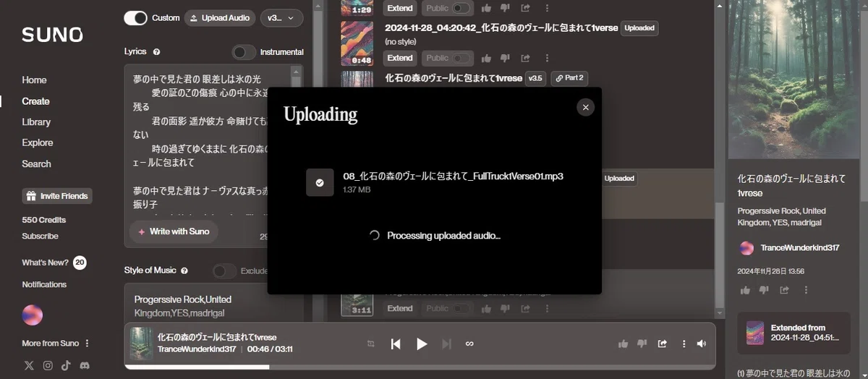Screen dimensions: 868x379
Task: Toggle Public on the 0:48 uploaded song
Action: click(x=460, y=58)
